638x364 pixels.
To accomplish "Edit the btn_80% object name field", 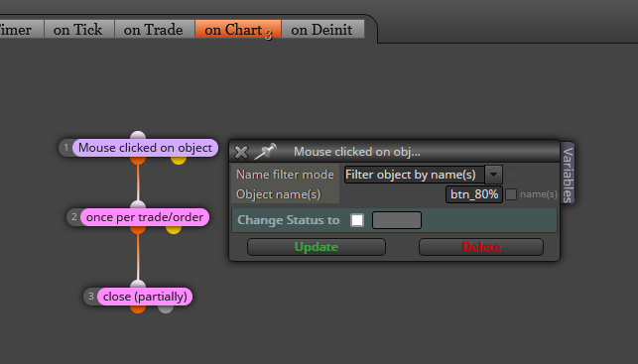I will [474, 194].
